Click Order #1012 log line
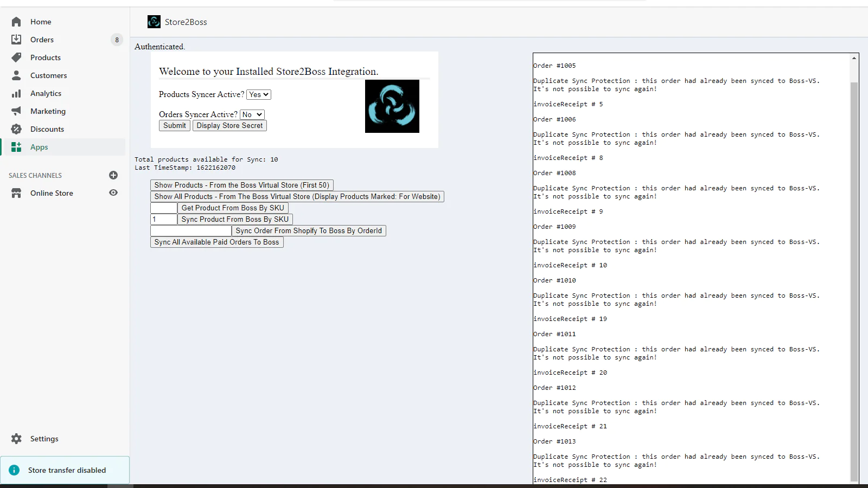This screenshot has height=488, width=868. (x=554, y=388)
